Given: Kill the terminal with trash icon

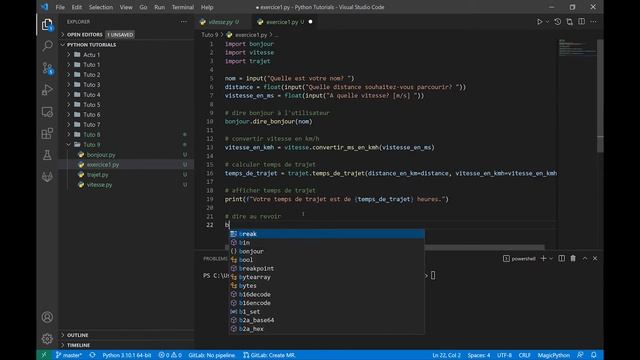Looking at the screenshot, I should pyautogui.click(x=573, y=258).
